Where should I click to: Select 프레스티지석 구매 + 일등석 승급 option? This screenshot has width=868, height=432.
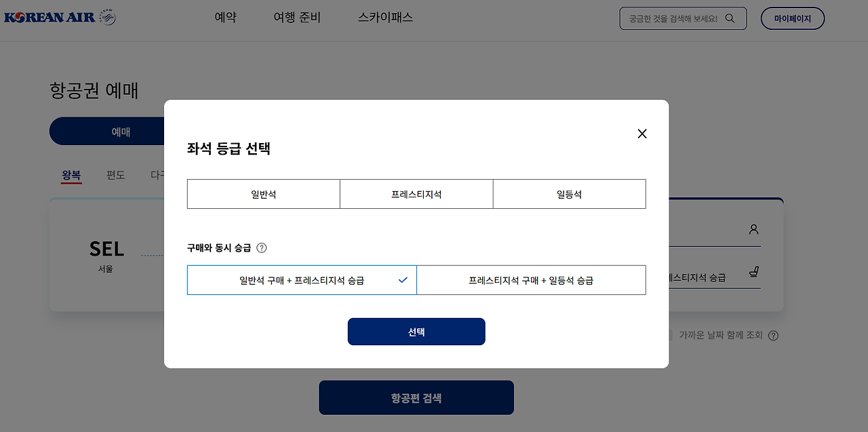[531, 279]
